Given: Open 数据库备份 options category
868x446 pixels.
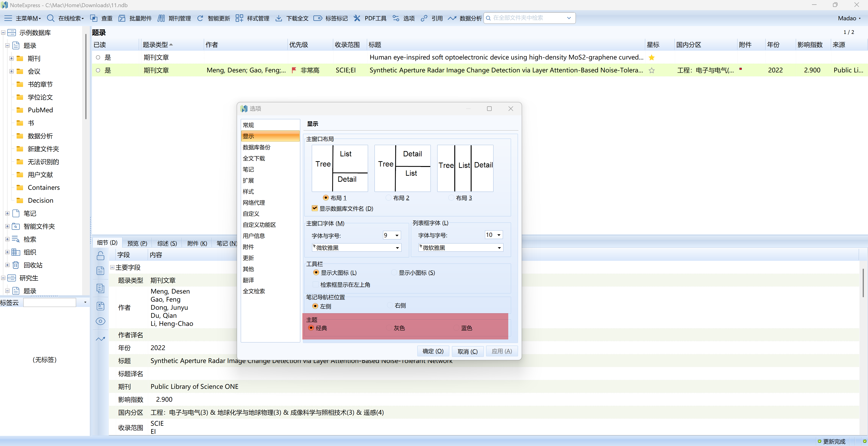Looking at the screenshot, I should [270, 147].
